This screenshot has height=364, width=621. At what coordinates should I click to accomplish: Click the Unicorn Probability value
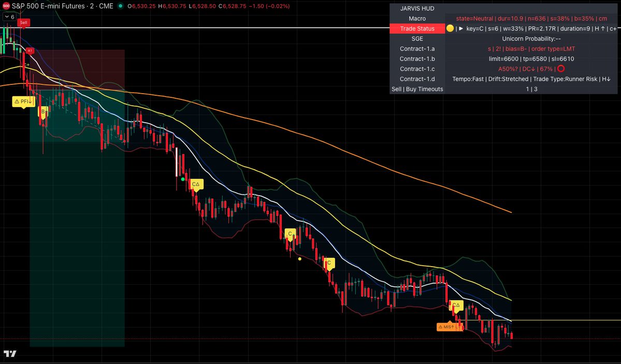531,39
